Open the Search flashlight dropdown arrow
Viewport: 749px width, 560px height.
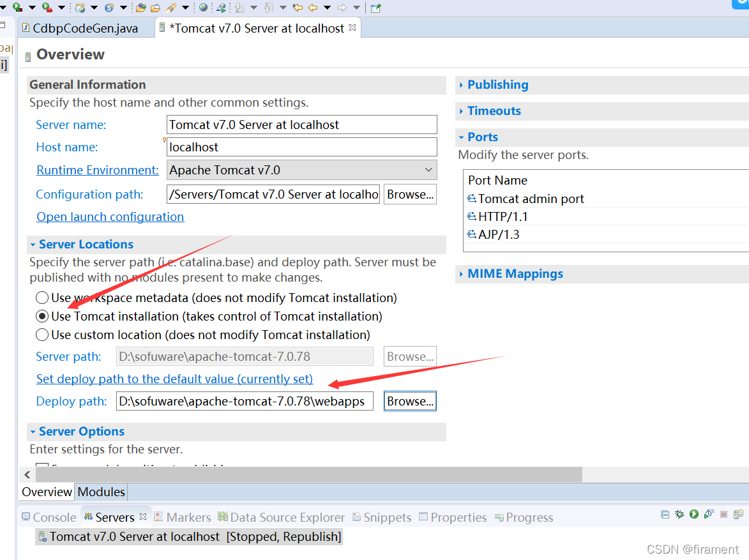coord(185,8)
